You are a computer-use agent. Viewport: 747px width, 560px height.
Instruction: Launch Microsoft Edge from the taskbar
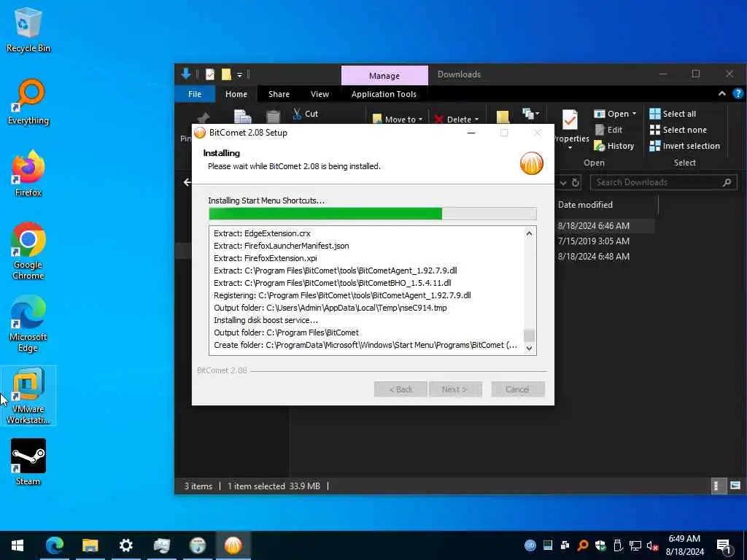(x=54, y=545)
